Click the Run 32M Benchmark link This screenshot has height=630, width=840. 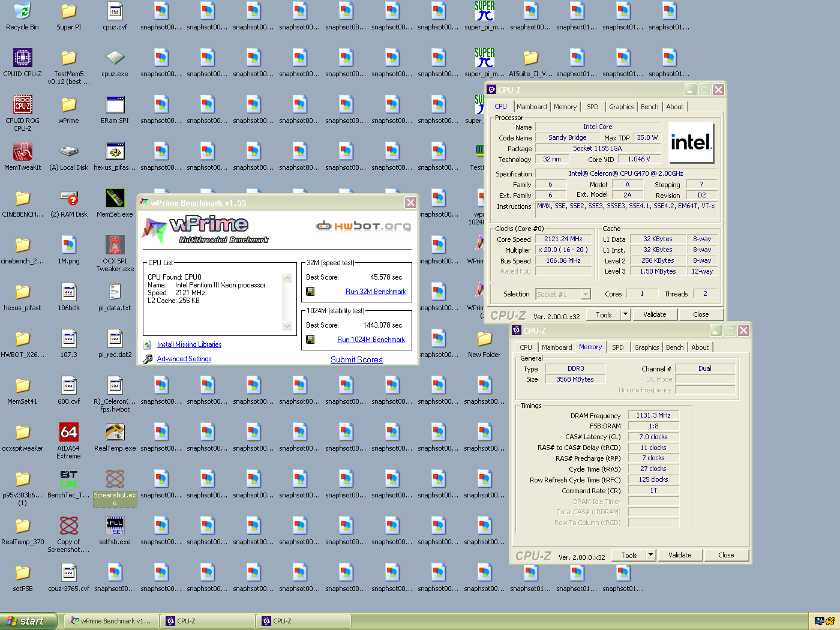[376, 292]
